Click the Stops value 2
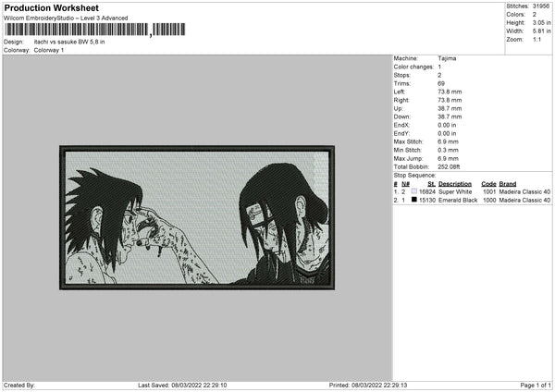 click(x=439, y=75)
